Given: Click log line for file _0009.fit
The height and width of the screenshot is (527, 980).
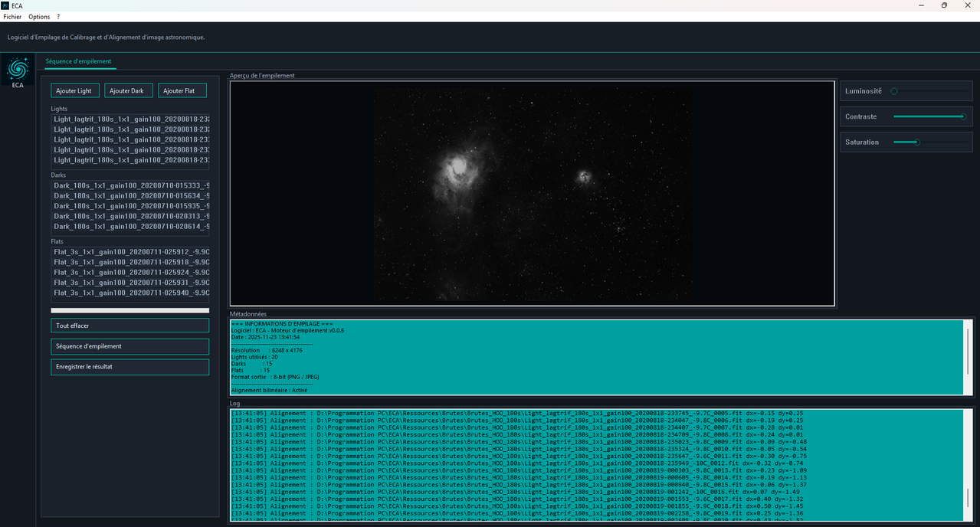Looking at the screenshot, I should click(x=519, y=442).
